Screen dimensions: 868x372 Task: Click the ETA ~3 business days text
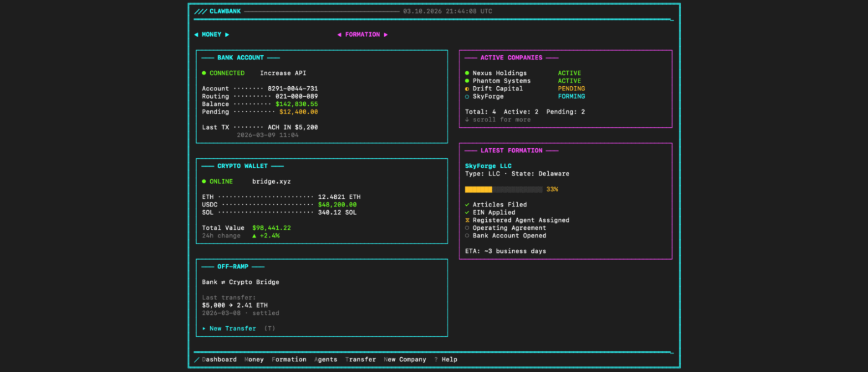505,251
